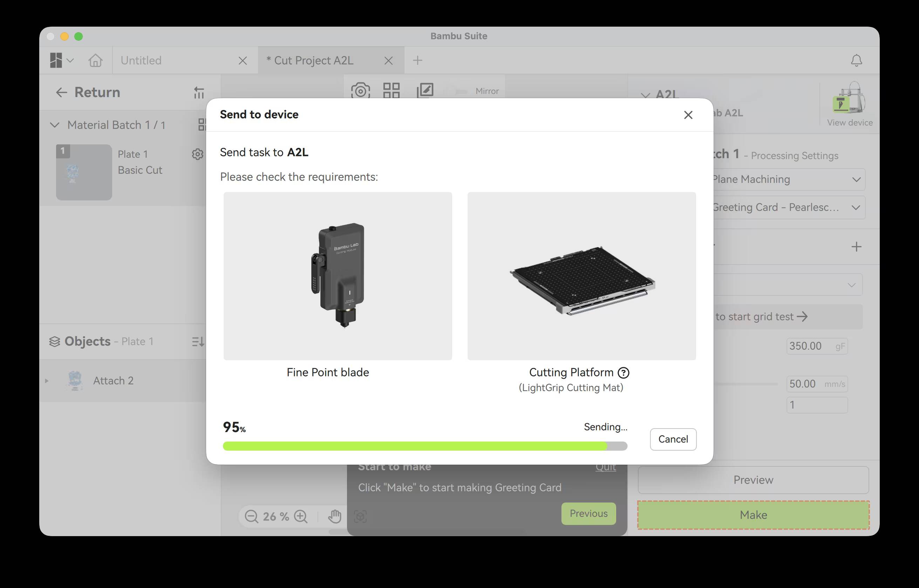Zoom in the canvas
919x588 pixels.
(301, 516)
